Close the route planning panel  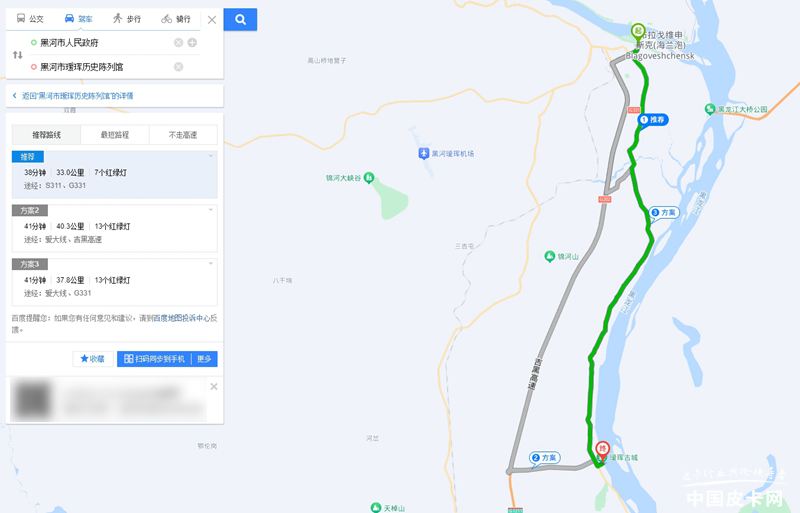(x=212, y=19)
